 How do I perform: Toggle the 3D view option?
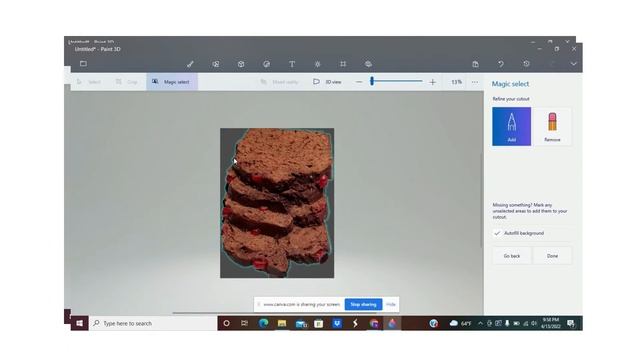pos(327,82)
